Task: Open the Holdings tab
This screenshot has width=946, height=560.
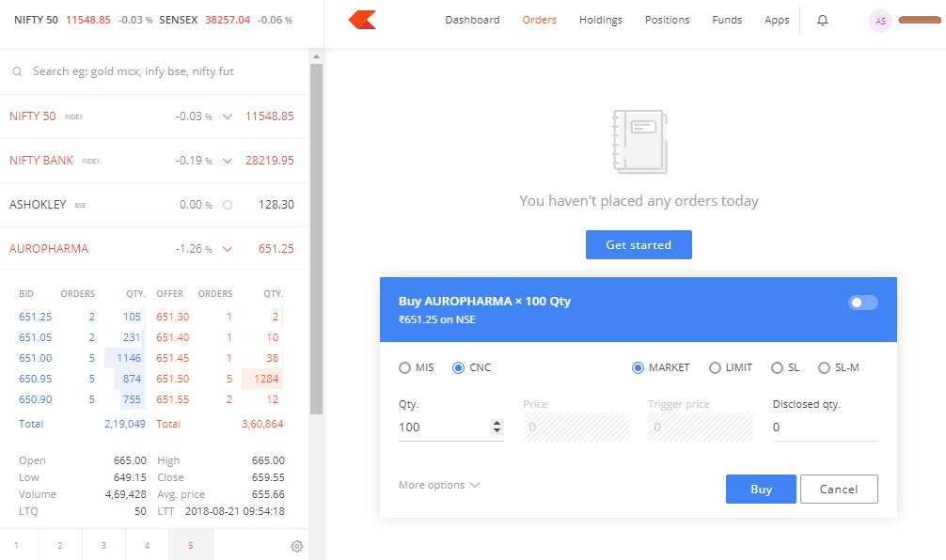Action: [601, 20]
